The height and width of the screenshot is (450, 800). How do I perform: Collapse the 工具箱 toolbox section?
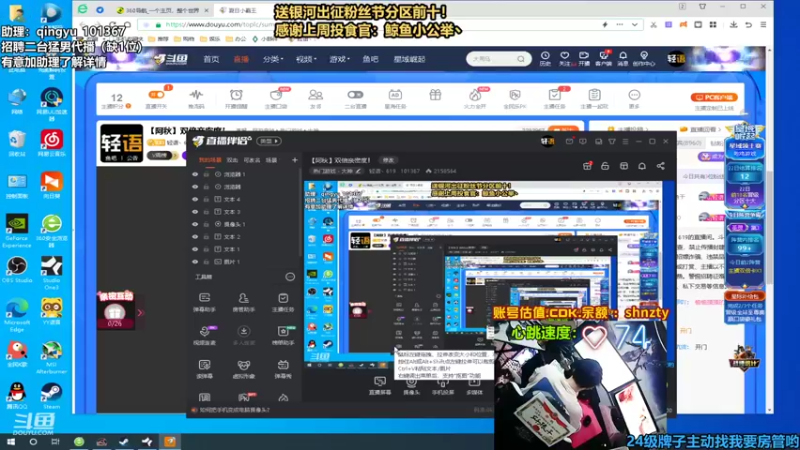point(290,277)
